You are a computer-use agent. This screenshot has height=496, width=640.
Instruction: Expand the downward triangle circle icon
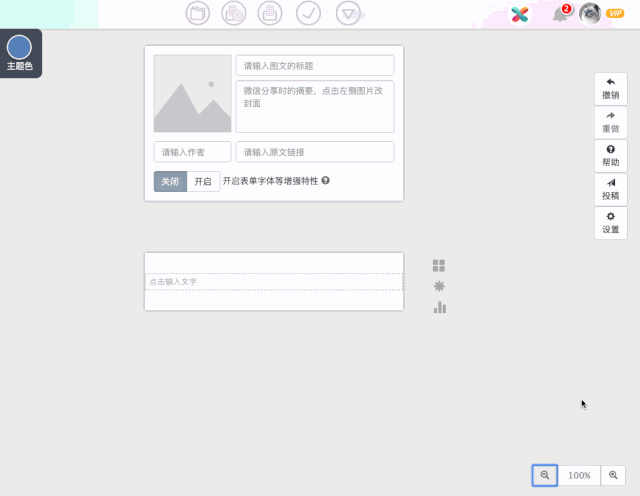click(x=348, y=13)
